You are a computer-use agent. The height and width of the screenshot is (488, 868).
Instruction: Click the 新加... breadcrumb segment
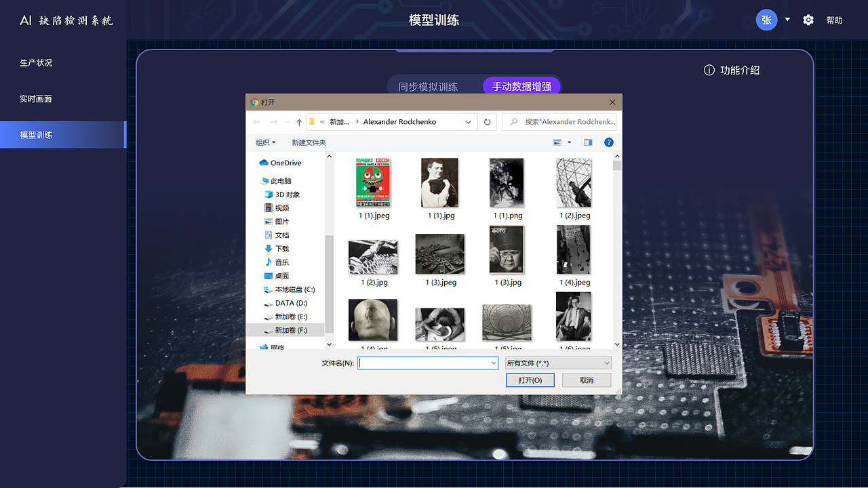click(x=339, y=122)
